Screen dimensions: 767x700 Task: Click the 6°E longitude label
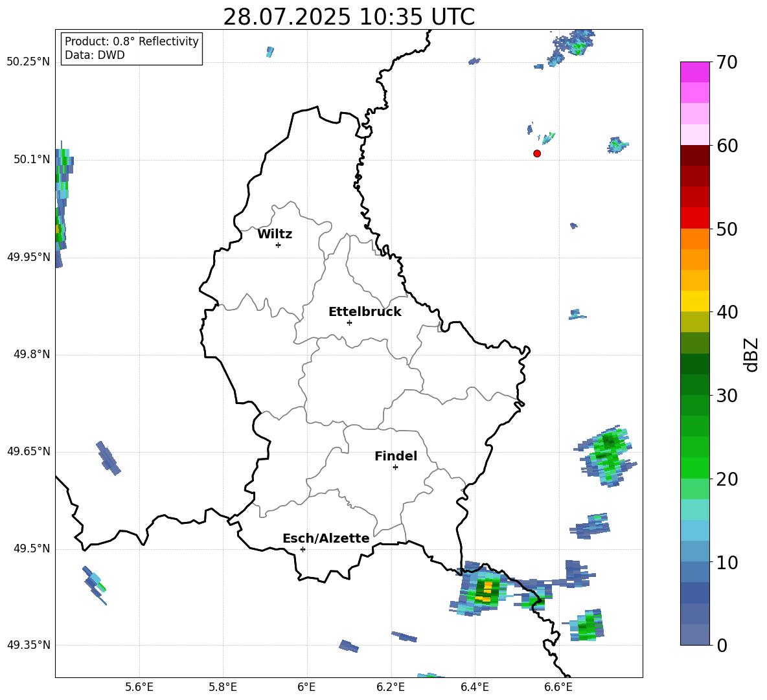tap(306, 687)
